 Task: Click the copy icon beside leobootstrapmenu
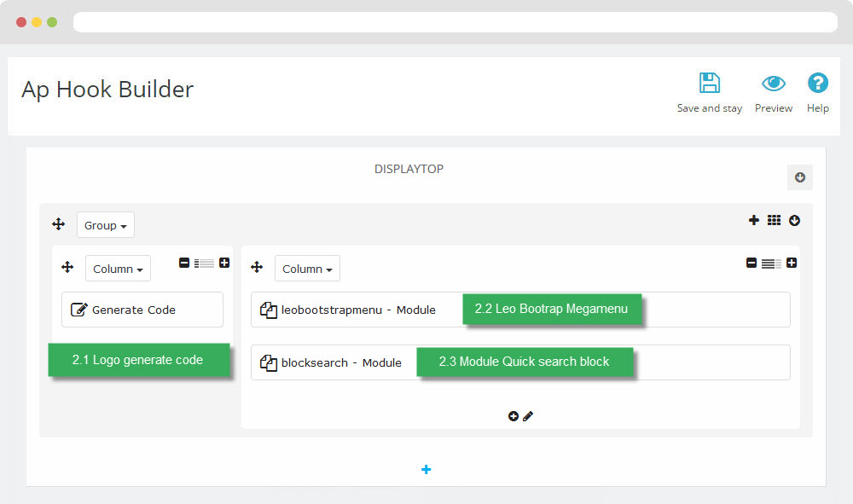(x=268, y=310)
